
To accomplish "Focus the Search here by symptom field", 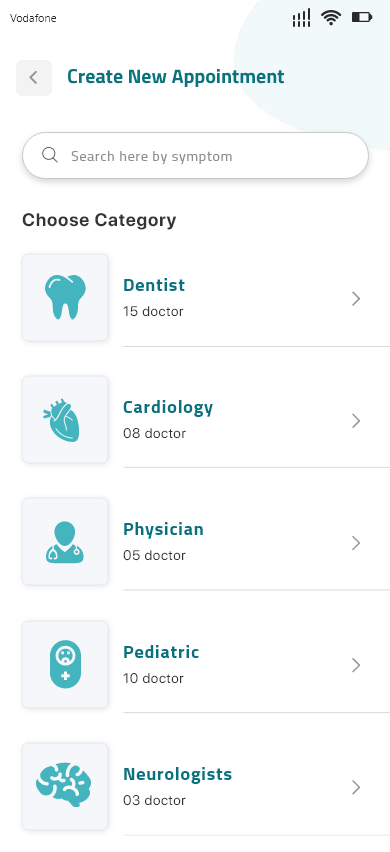I will click(196, 155).
